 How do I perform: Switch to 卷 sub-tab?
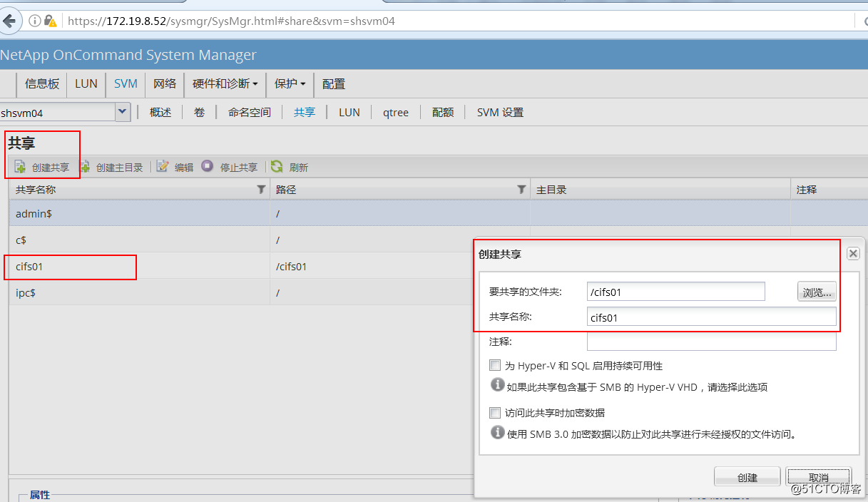coord(200,112)
